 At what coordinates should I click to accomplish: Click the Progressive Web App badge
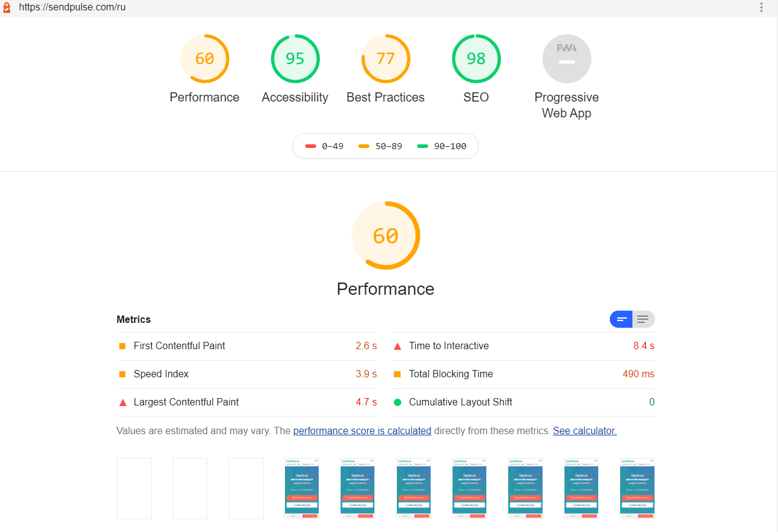(566, 59)
